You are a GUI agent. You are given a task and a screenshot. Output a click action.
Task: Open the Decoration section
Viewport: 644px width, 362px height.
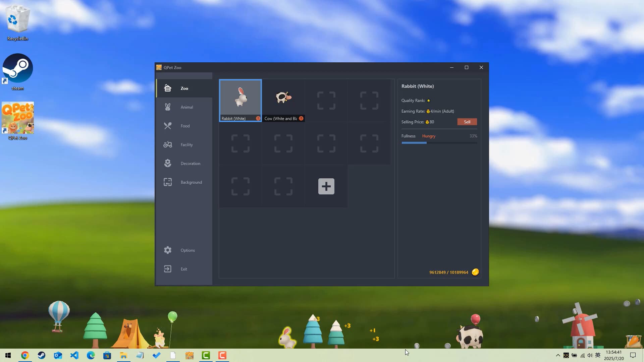190,163
